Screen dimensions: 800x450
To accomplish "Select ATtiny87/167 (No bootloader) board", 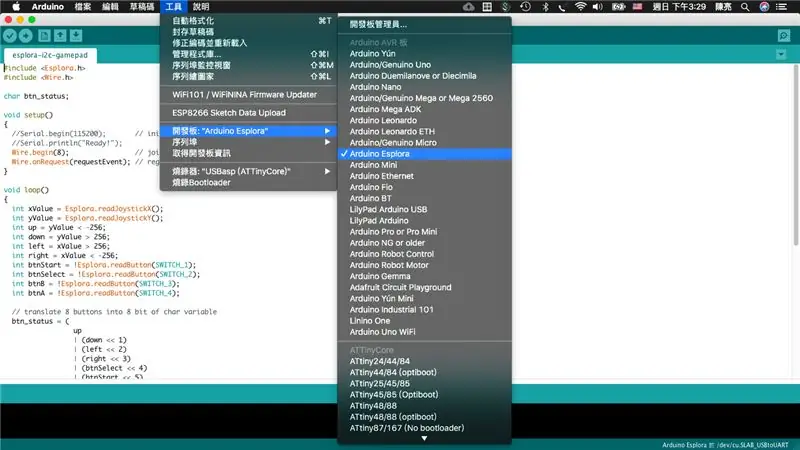I will pyautogui.click(x=424, y=428).
